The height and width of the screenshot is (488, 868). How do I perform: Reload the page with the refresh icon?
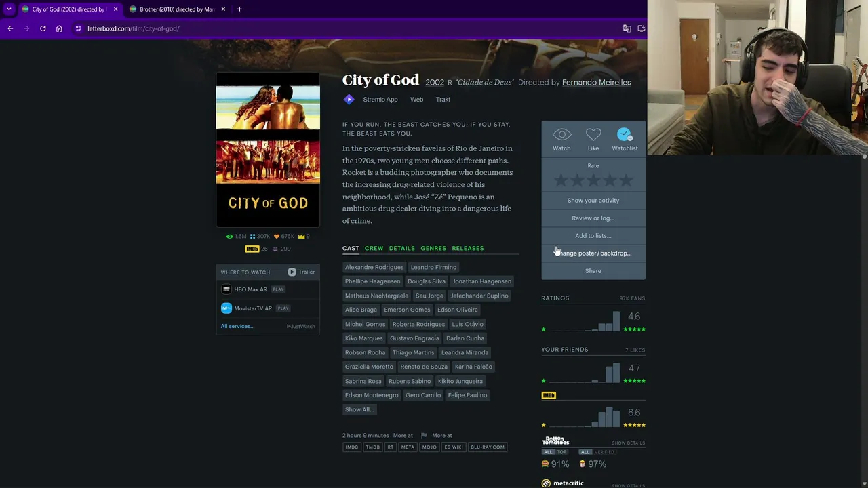pyautogui.click(x=43, y=28)
